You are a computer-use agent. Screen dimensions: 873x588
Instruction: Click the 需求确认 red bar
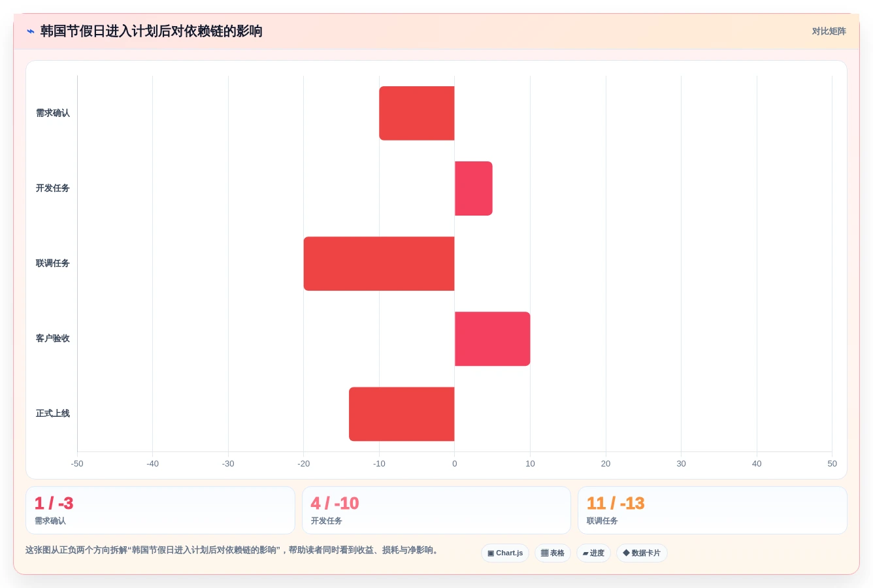coord(417,113)
